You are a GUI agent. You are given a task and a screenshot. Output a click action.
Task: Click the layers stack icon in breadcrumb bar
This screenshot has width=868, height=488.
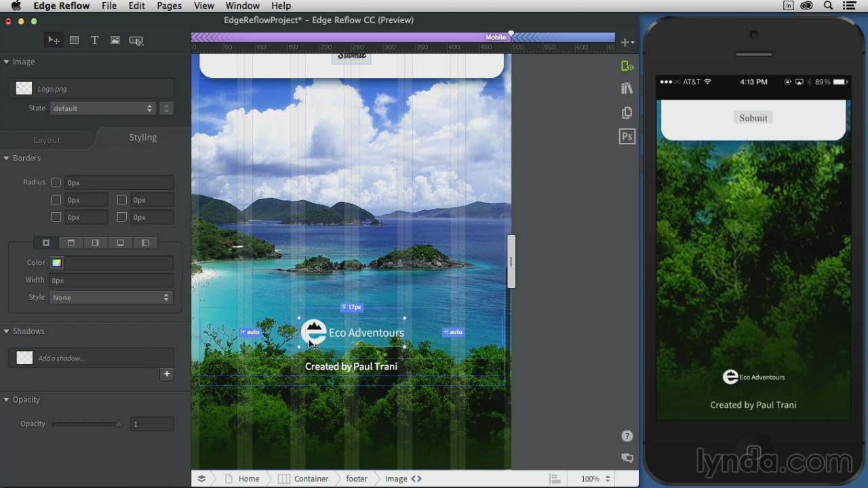pos(201,479)
